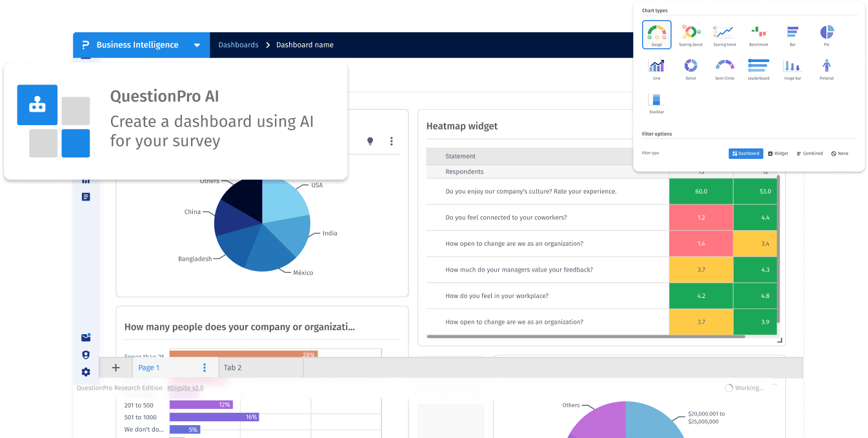Open the pie widget three-dot options menu
This screenshot has height=438, width=868.
[391, 141]
